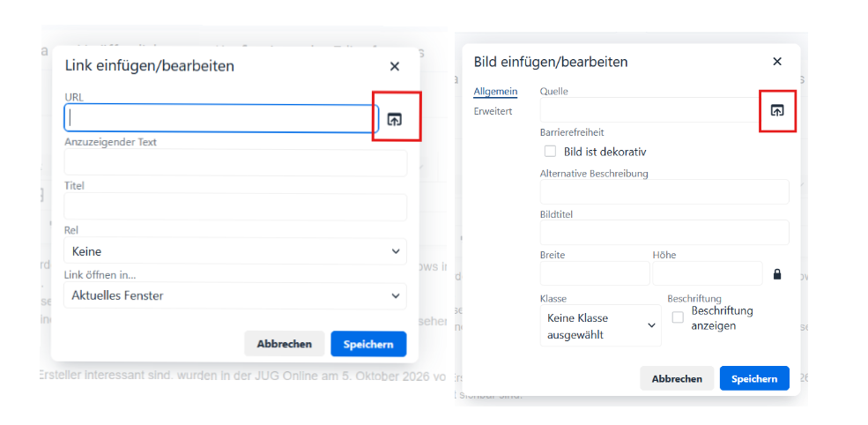868x425 pixels.
Task: Open the Link öffnen in dropdown
Action: tap(235, 296)
